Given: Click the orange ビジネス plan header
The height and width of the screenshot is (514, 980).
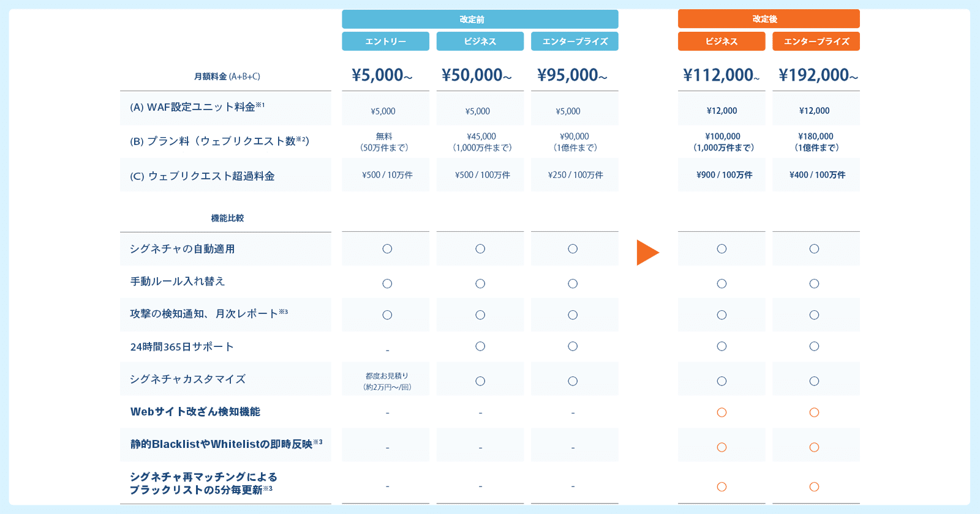Looking at the screenshot, I should pyautogui.click(x=721, y=42).
